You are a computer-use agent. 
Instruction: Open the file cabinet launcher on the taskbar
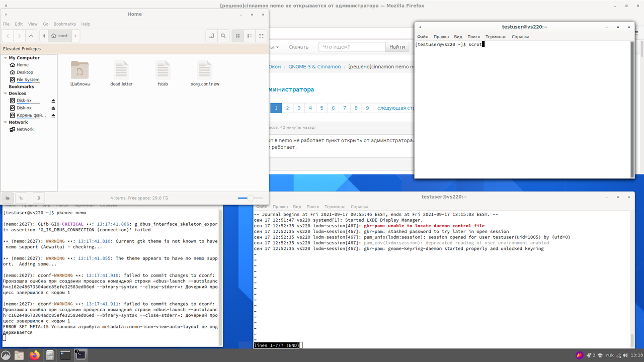[x=50, y=355]
